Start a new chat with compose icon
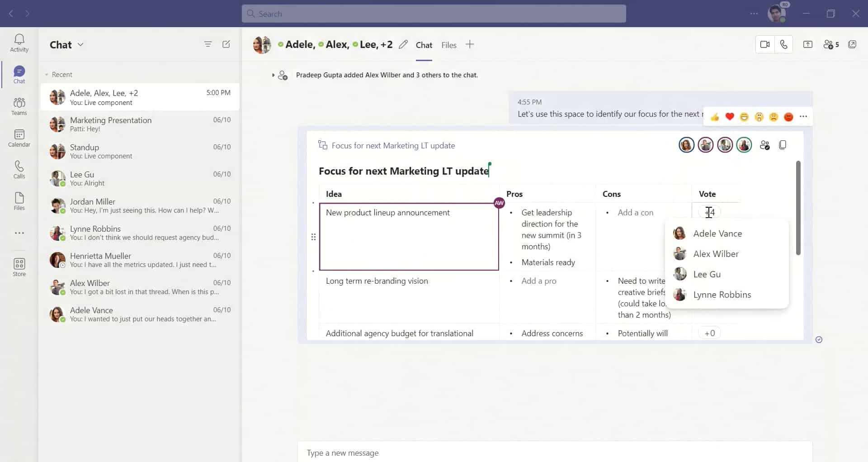 click(x=226, y=44)
